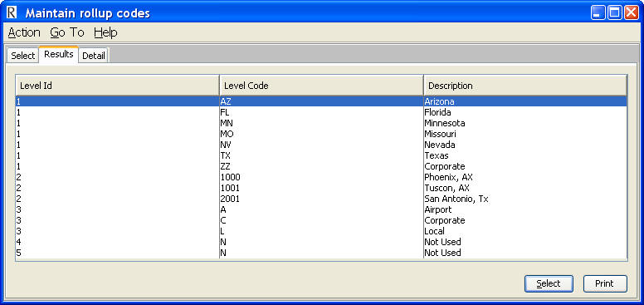Maximize the Maintain rollup codes window

pyautogui.click(x=614, y=12)
